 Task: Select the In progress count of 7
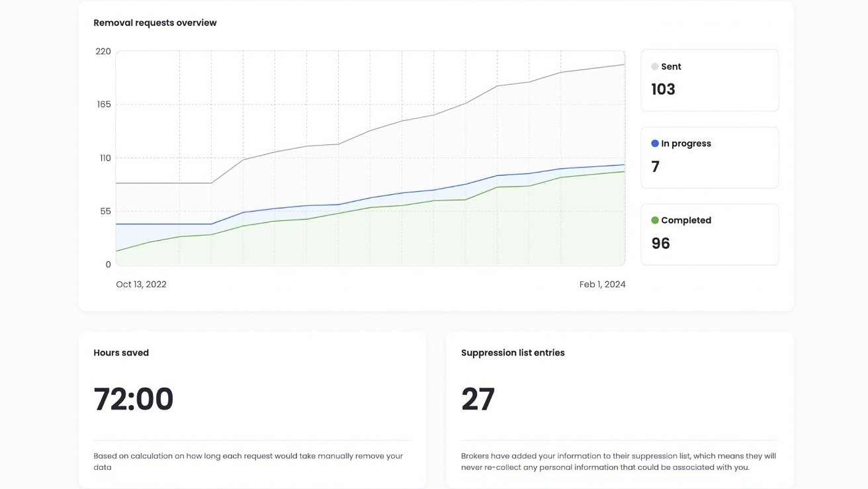pyautogui.click(x=655, y=167)
